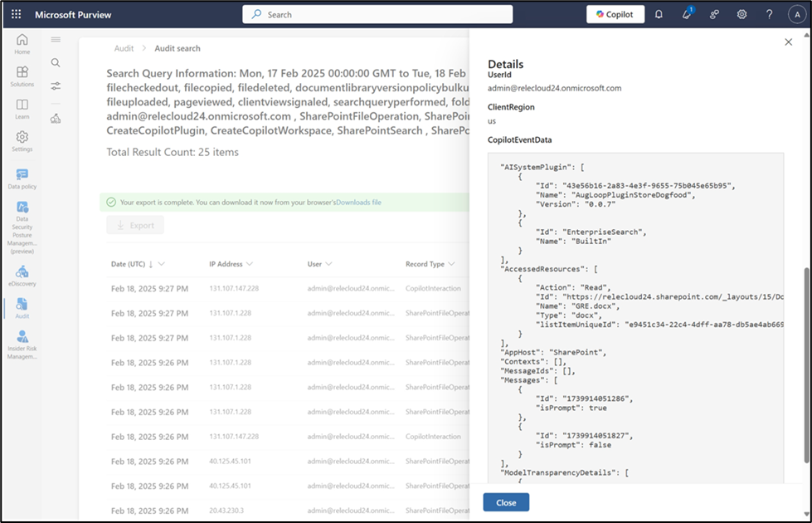Viewport: 812px width, 523px height.
Task: Click the Search box in header
Action: click(x=377, y=14)
